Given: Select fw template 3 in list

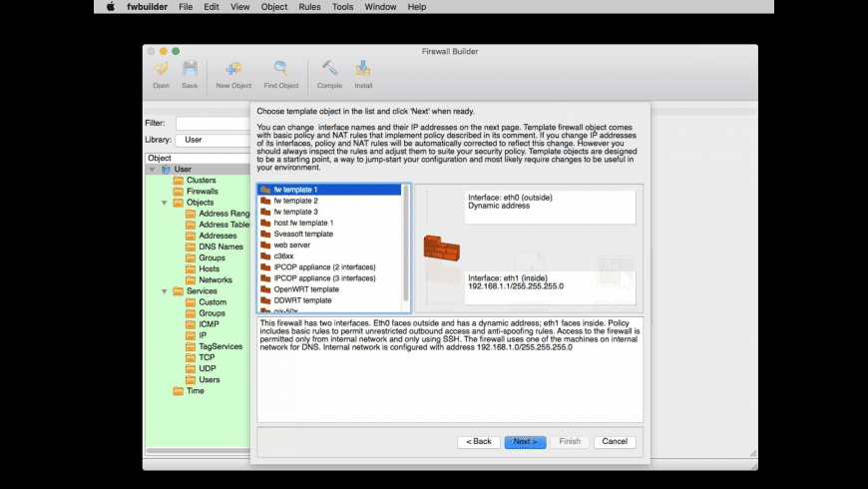Looking at the screenshot, I should coord(330,212).
